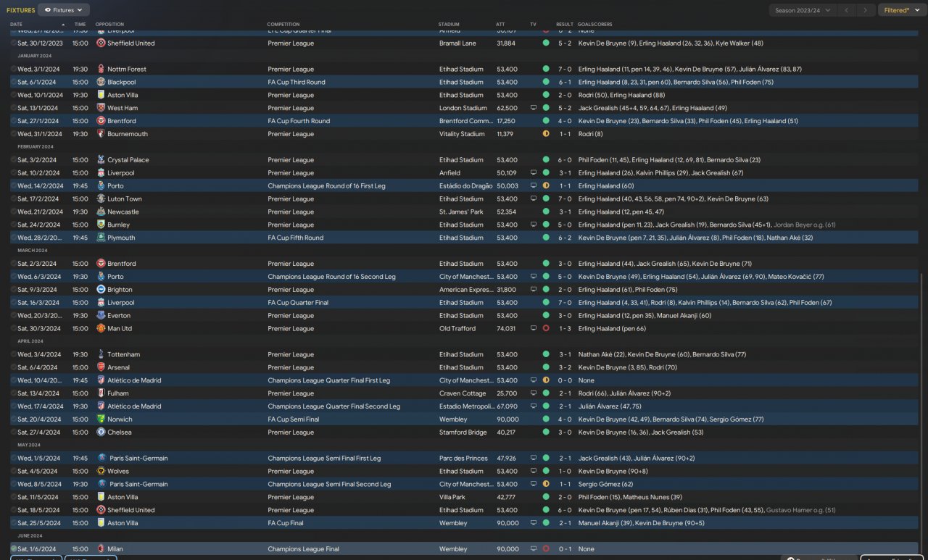928x560 pixels.
Task: Open the Fixtures view dropdown
Action: coord(64,10)
